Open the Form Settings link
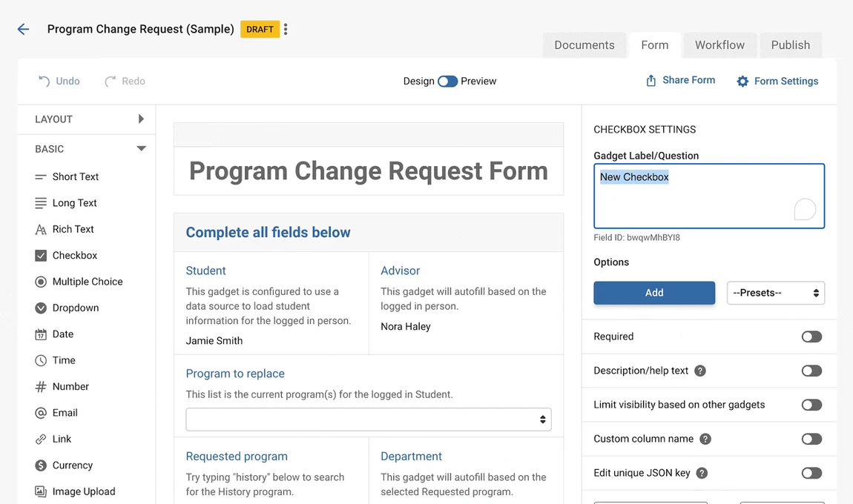 pyautogui.click(x=786, y=81)
